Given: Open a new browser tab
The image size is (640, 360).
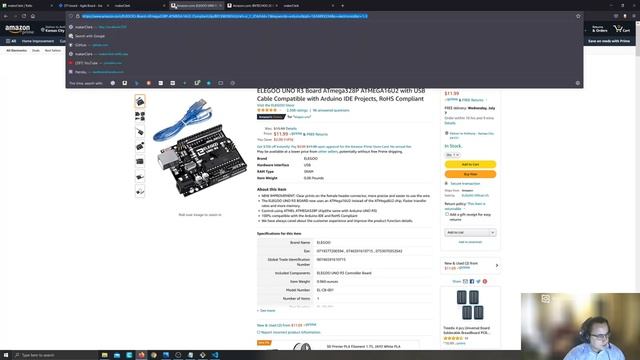Looking at the screenshot, I should coord(342,6).
